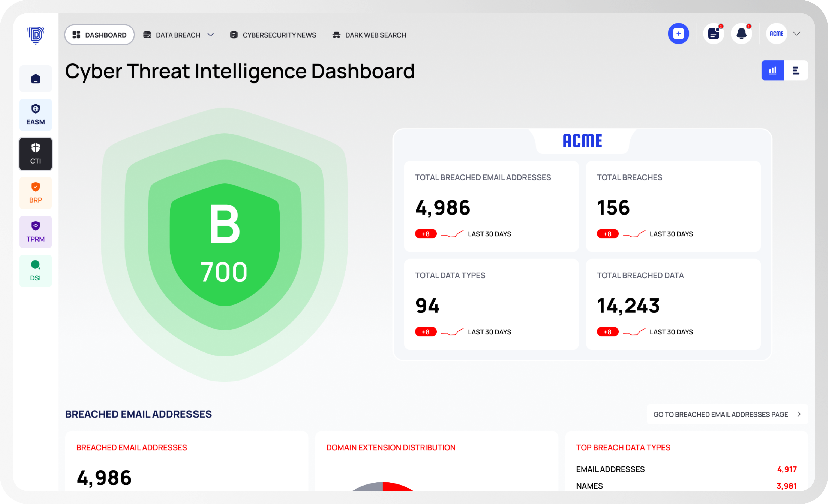Viewport: 828px width, 504px height.
Task: Open the reports icon with badge 3
Action: click(713, 34)
